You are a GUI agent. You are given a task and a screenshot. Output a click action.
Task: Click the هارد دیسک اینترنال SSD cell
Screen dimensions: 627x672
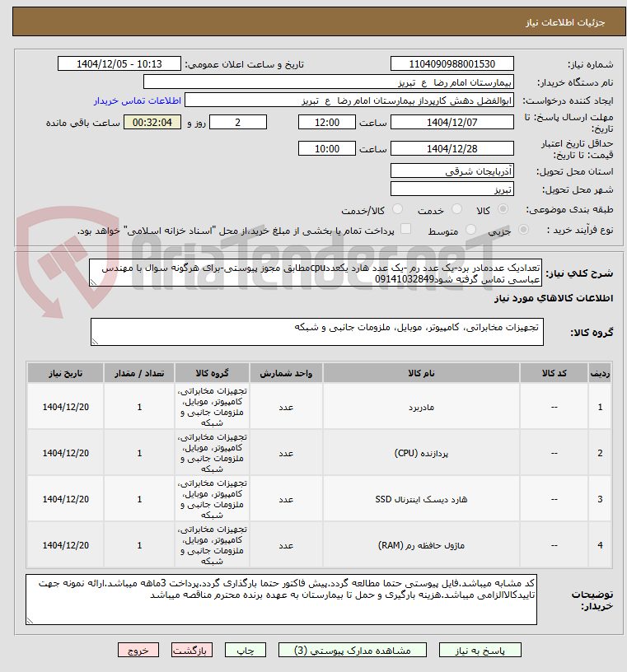[x=421, y=499]
